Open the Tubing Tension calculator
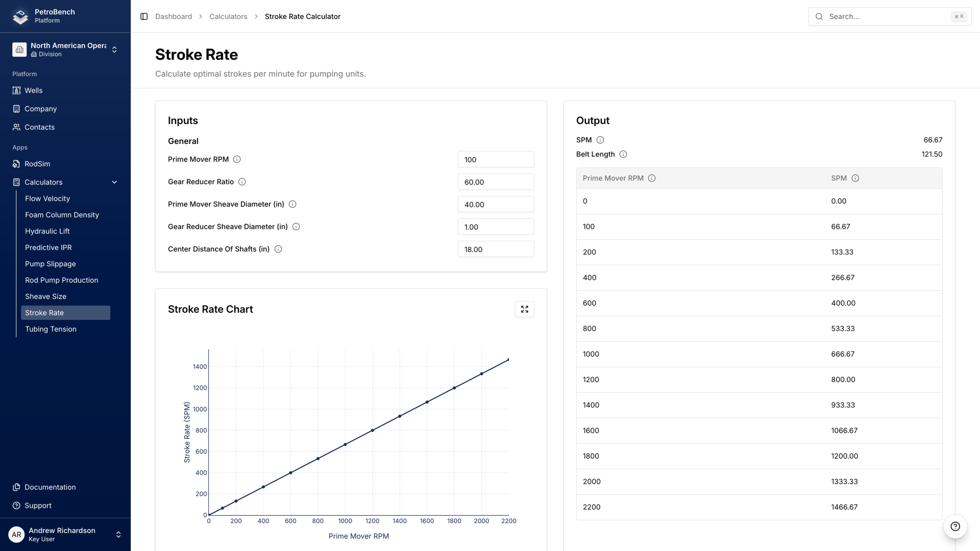 click(51, 329)
